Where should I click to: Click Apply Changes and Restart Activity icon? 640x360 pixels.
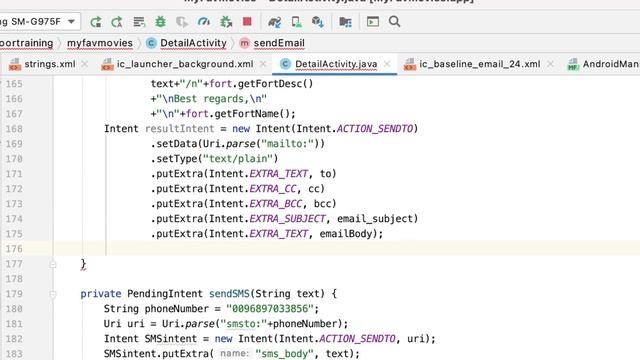point(117,22)
